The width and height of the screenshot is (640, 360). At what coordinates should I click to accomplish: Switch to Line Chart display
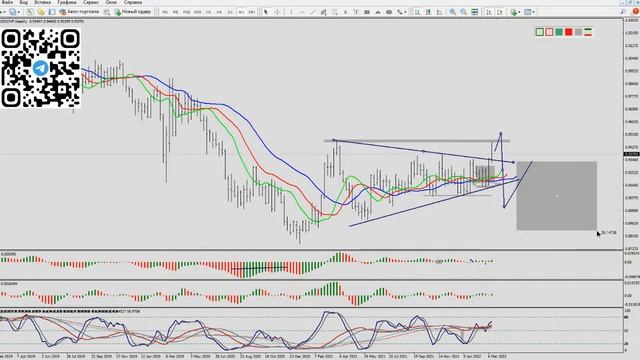(x=440, y=12)
